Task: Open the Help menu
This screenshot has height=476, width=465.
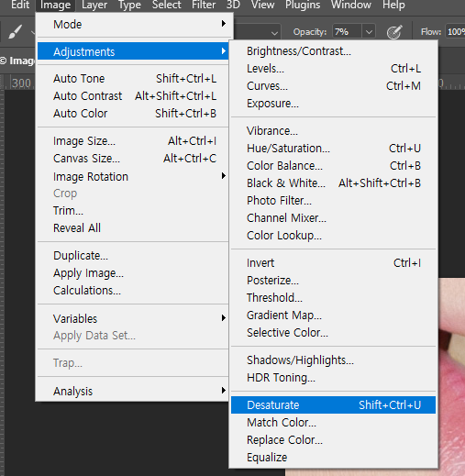Action: click(x=393, y=5)
